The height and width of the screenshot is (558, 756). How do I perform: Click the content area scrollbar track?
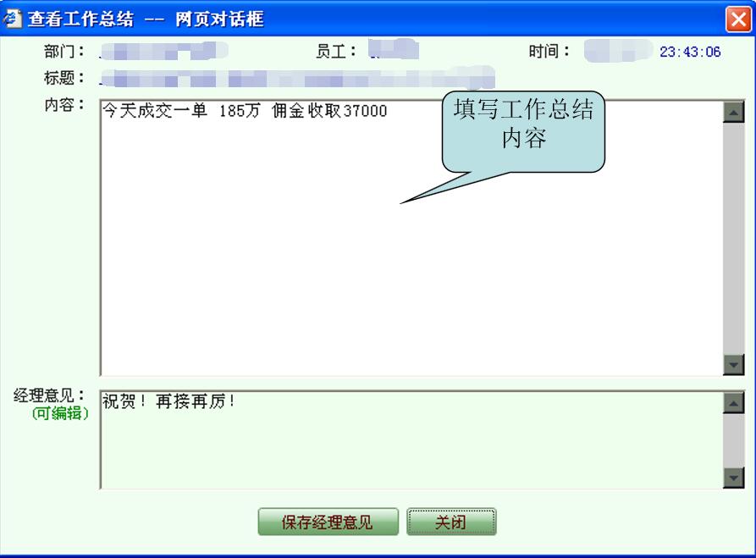click(x=734, y=239)
